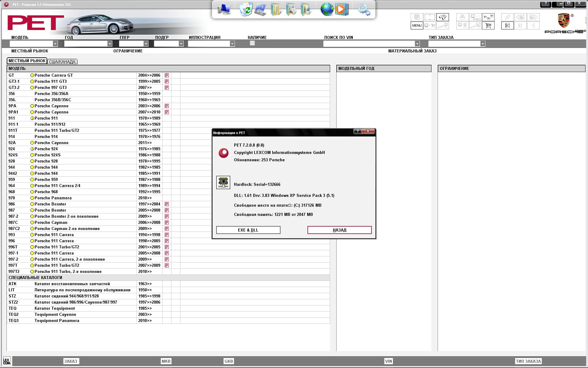This screenshot has height=368, width=588.
Task: Click the stacked P pages icon
Action: coord(417,17)
